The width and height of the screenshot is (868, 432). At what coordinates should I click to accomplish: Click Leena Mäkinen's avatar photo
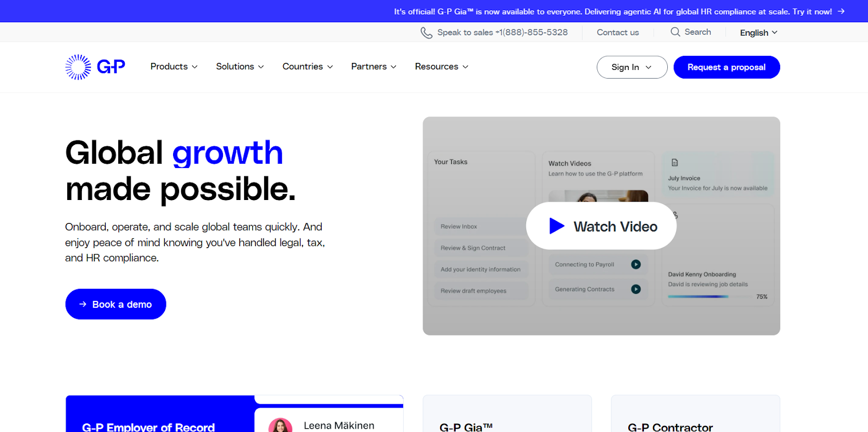pyautogui.click(x=280, y=425)
